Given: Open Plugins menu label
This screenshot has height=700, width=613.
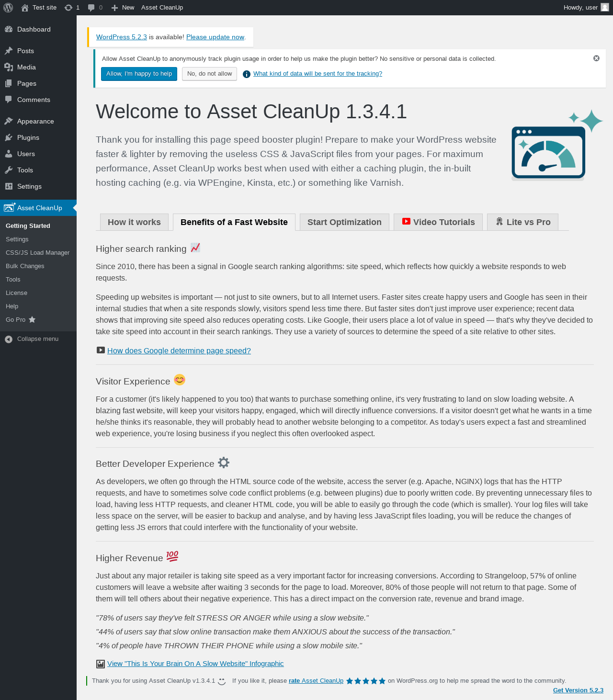Looking at the screenshot, I should 28,137.
